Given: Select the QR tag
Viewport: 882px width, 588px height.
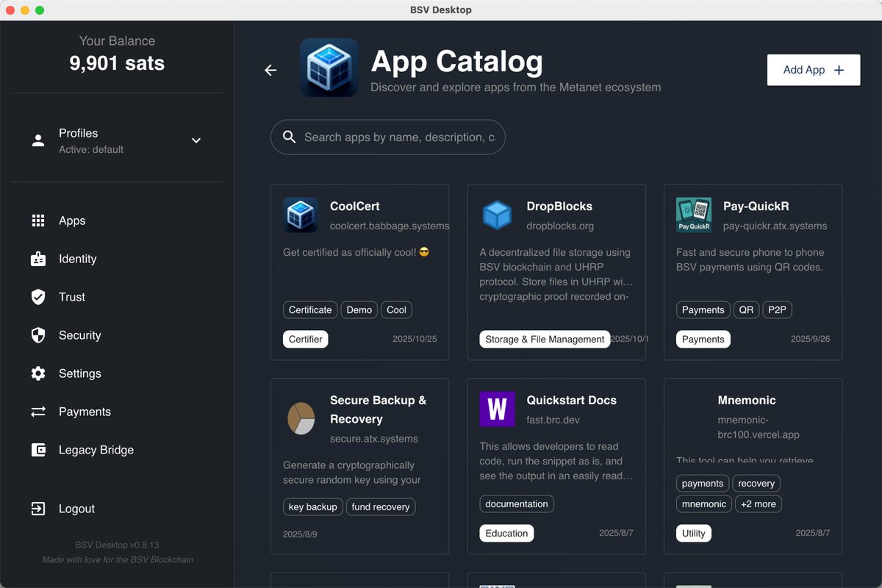Looking at the screenshot, I should coord(746,310).
